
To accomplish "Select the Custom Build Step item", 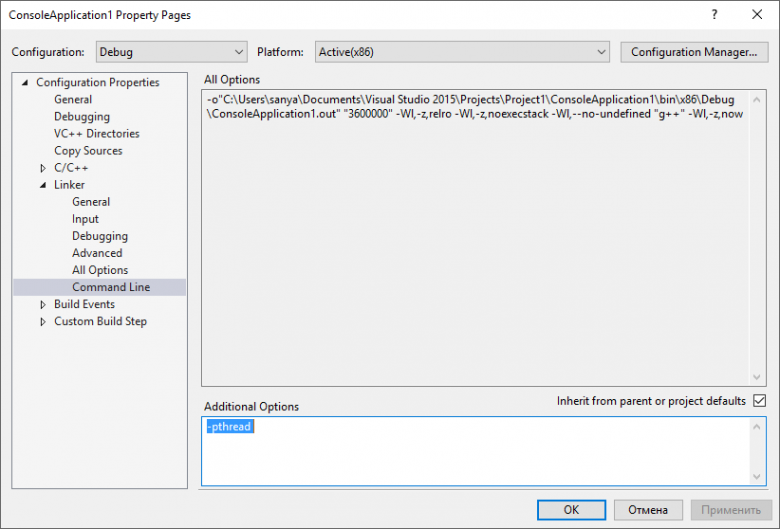I will [x=100, y=321].
